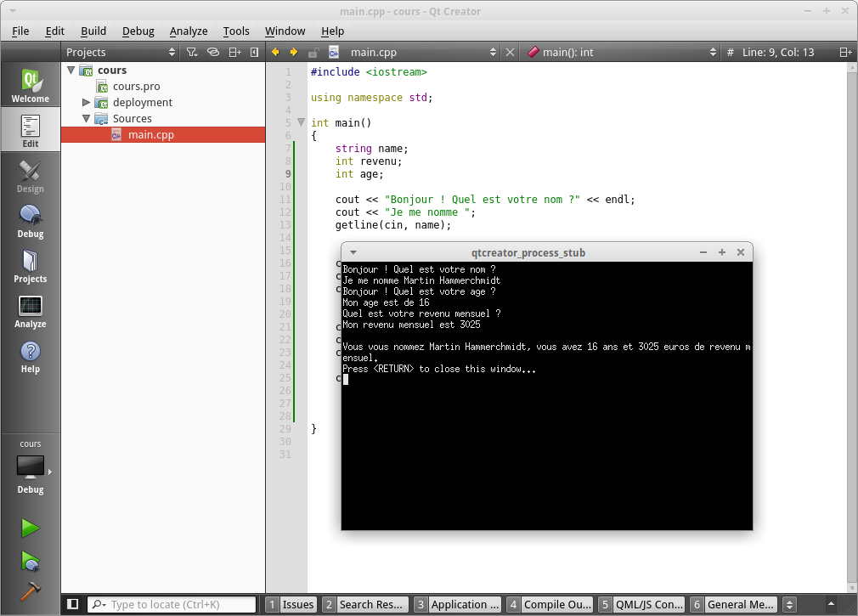This screenshot has width=858, height=616.
Task: Open the Tools menu
Action: pyautogui.click(x=236, y=31)
